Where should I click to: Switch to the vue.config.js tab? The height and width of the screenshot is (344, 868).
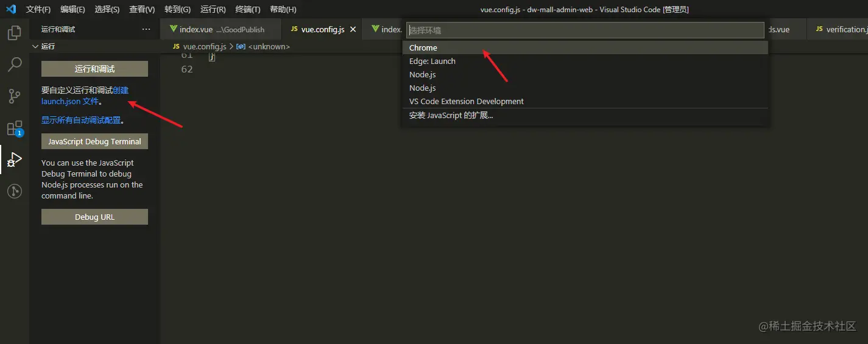tap(322, 29)
